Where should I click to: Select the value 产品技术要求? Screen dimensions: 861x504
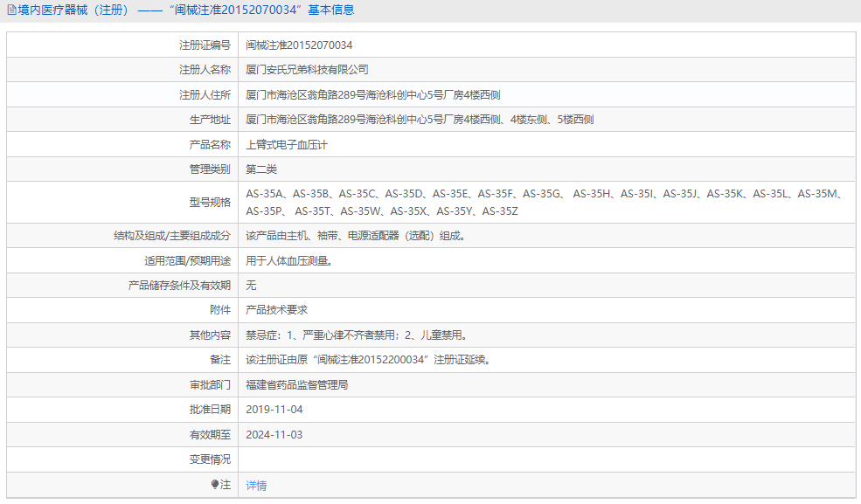[x=277, y=310]
